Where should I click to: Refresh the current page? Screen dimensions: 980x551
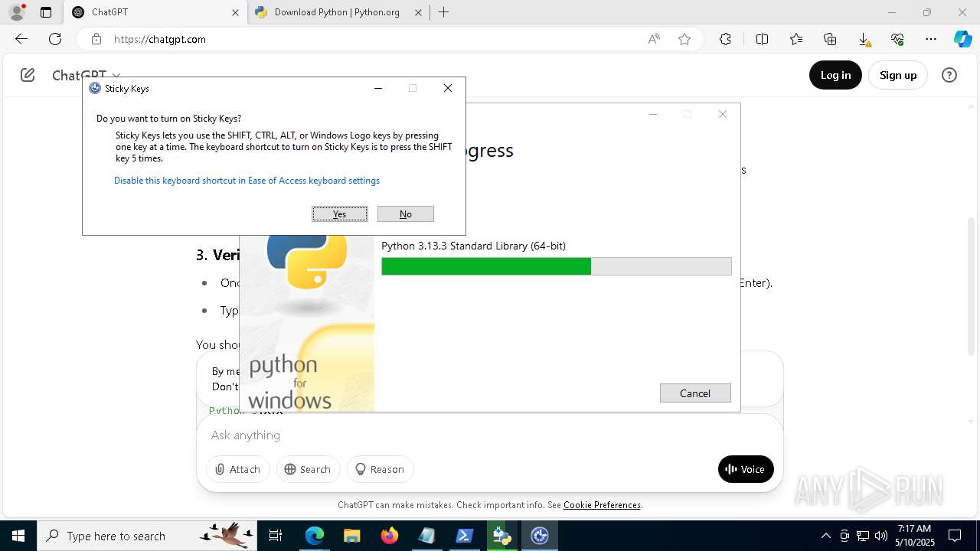pyautogui.click(x=55, y=39)
